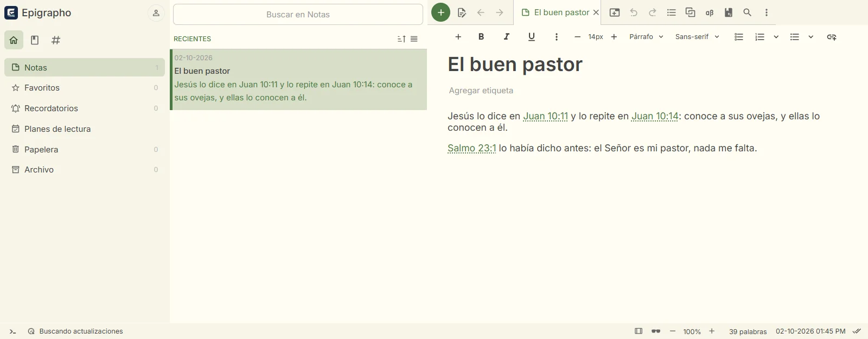Select Notas in the sidebar

point(85,67)
